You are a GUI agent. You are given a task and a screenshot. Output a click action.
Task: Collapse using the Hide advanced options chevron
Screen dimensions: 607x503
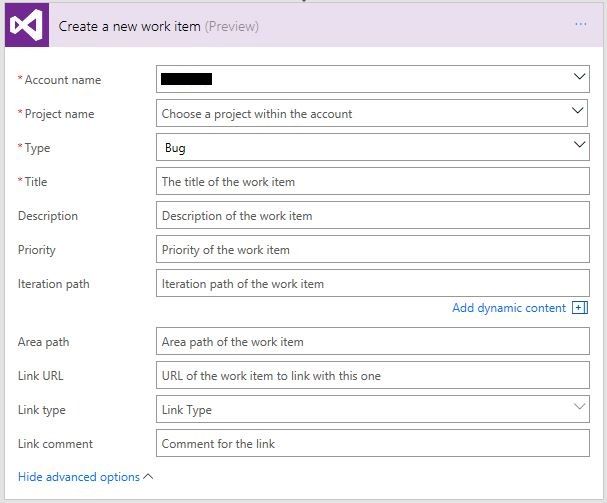click(148, 477)
